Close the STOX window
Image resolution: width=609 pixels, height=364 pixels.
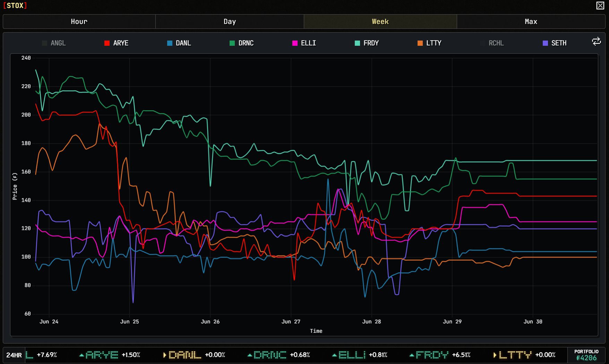coord(600,6)
